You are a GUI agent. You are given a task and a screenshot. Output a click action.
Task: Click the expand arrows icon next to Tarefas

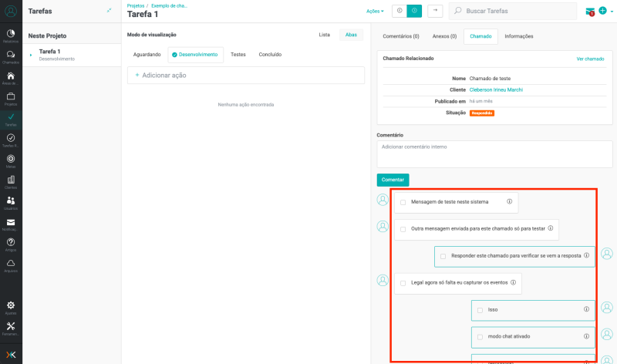pos(109,11)
